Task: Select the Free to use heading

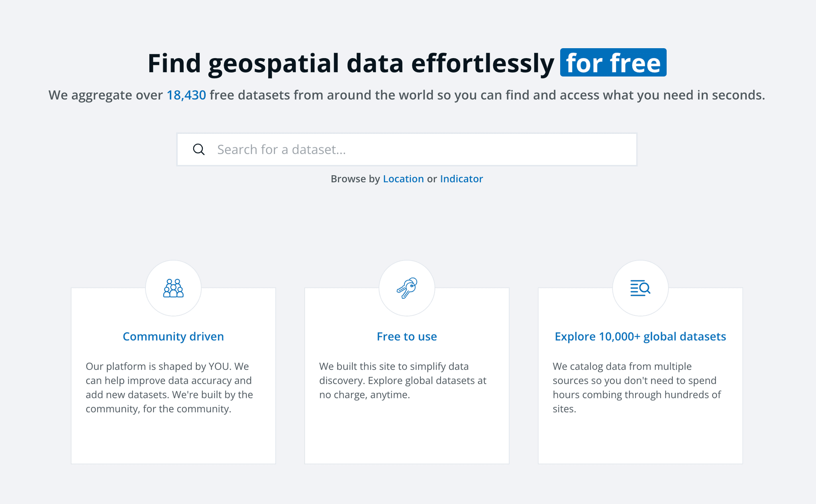Action: (x=406, y=336)
